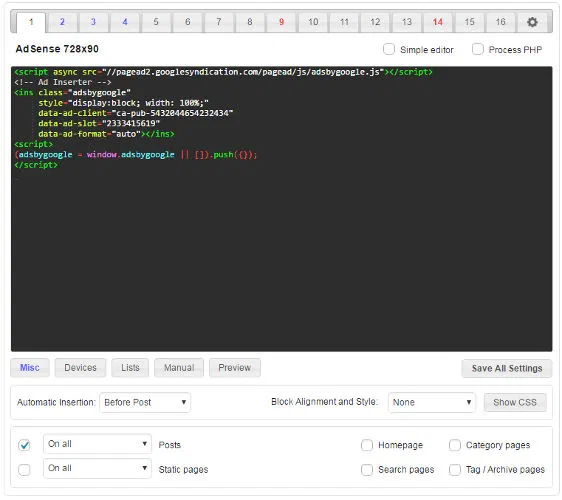This screenshot has height=500, width=562.
Task: Open the settings gear tab
Action: (532, 22)
